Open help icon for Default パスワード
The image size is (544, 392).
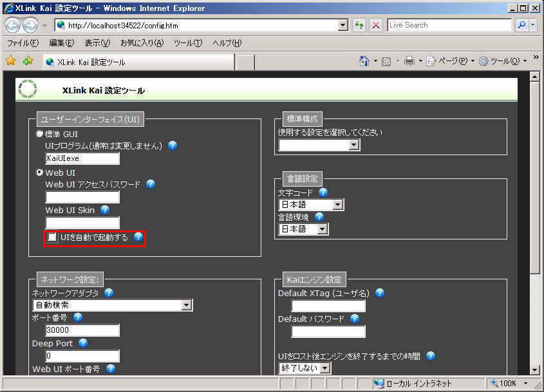point(355,319)
